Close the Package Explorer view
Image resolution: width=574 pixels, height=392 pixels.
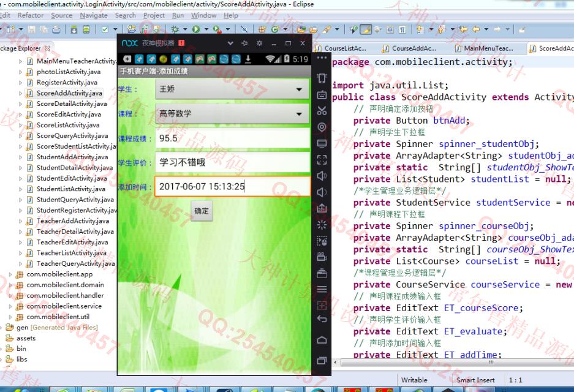(47, 48)
